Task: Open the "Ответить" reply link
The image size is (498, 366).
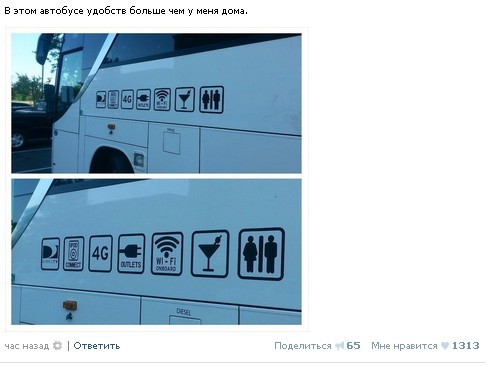Action: (97, 346)
